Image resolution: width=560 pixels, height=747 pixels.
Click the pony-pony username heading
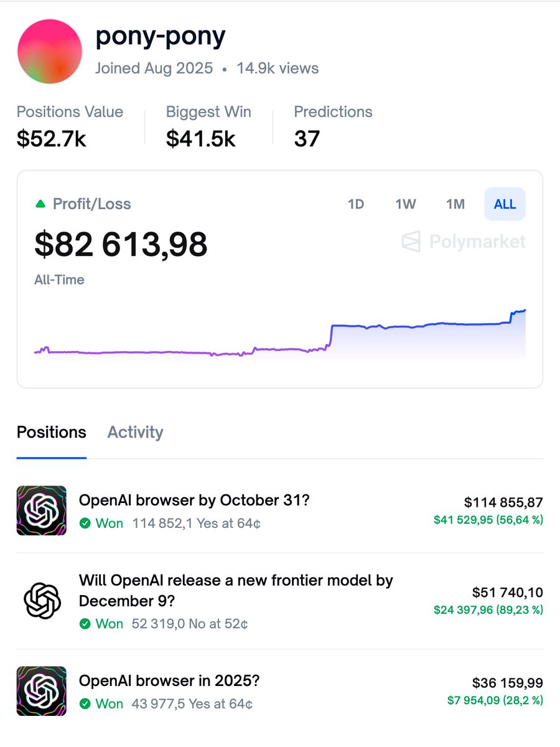pos(161,37)
